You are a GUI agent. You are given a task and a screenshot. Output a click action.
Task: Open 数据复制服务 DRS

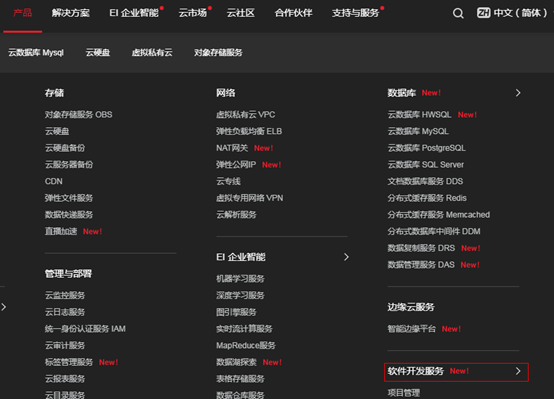(x=421, y=248)
